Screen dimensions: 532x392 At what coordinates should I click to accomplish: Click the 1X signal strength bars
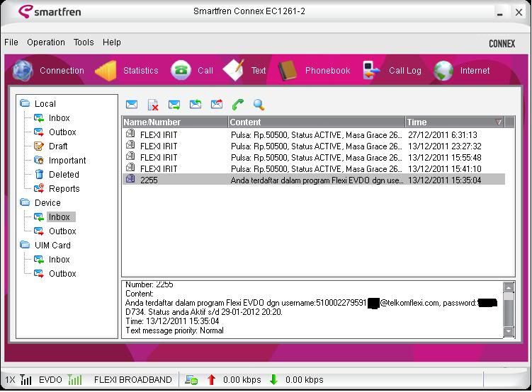click(x=26, y=379)
